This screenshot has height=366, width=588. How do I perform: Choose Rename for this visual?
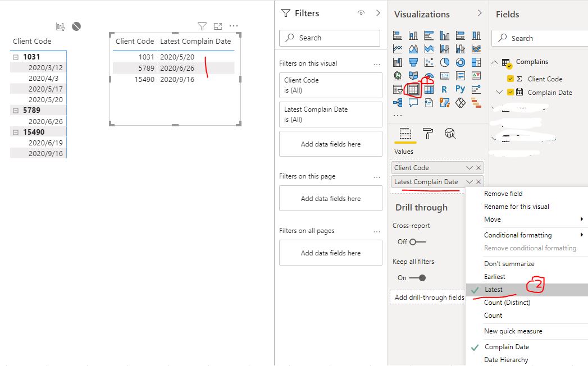pyautogui.click(x=516, y=207)
